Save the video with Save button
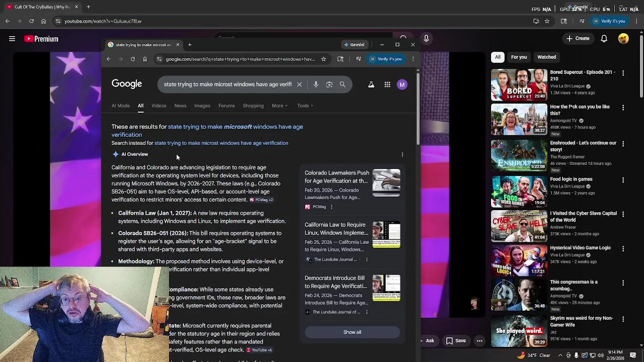644x362 pixels. pos(456,341)
